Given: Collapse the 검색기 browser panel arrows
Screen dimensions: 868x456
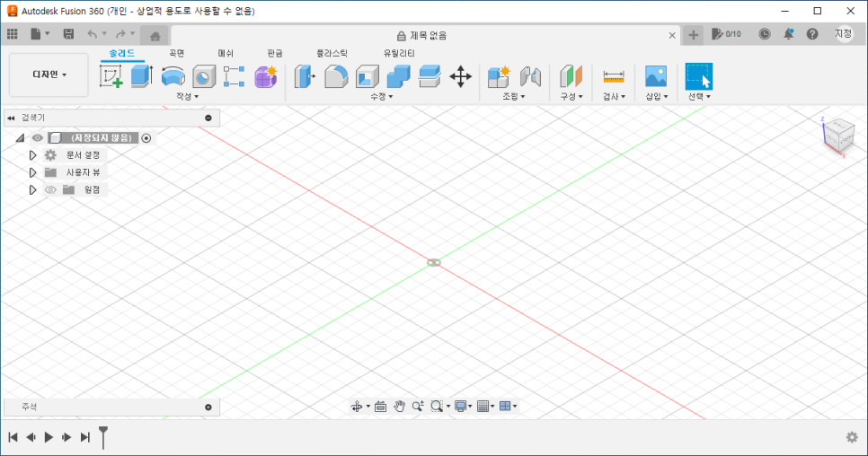Looking at the screenshot, I should (x=11, y=118).
